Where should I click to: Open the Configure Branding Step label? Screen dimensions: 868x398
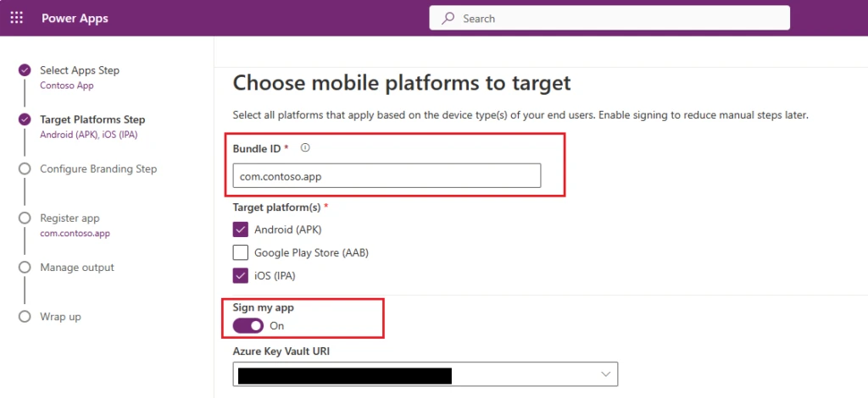pyautogui.click(x=98, y=169)
